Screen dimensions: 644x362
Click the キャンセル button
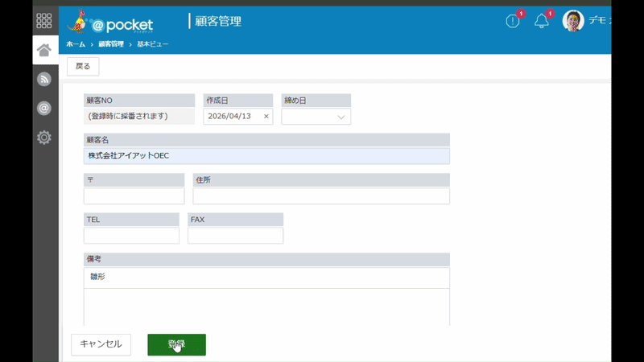101,344
